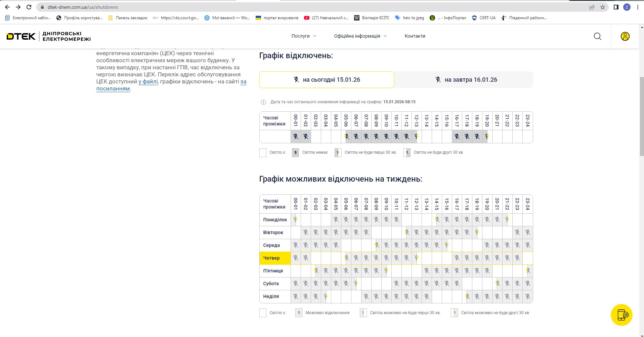644x337 pixels.
Task: Bookmark this page with the star icon
Action: 602,7
